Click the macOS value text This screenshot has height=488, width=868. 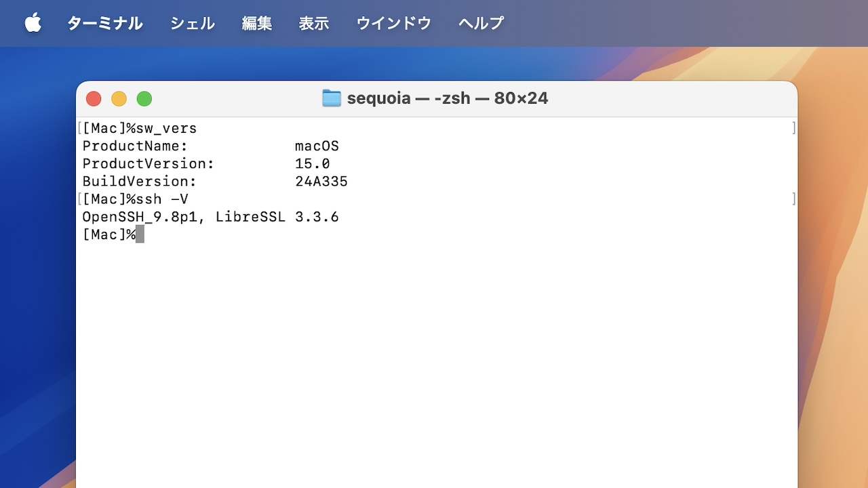pos(317,146)
